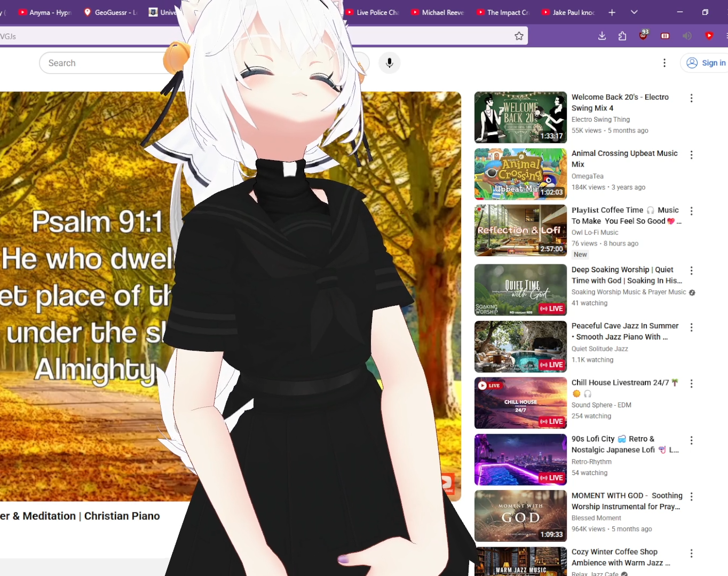The width and height of the screenshot is (728, 576).
Task: Bookmark this page with the star icon
Action: [x=519, y=36]
